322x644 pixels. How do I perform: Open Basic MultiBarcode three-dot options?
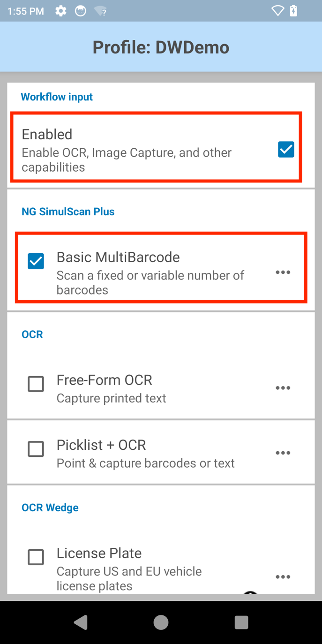(x=283, y=273)
